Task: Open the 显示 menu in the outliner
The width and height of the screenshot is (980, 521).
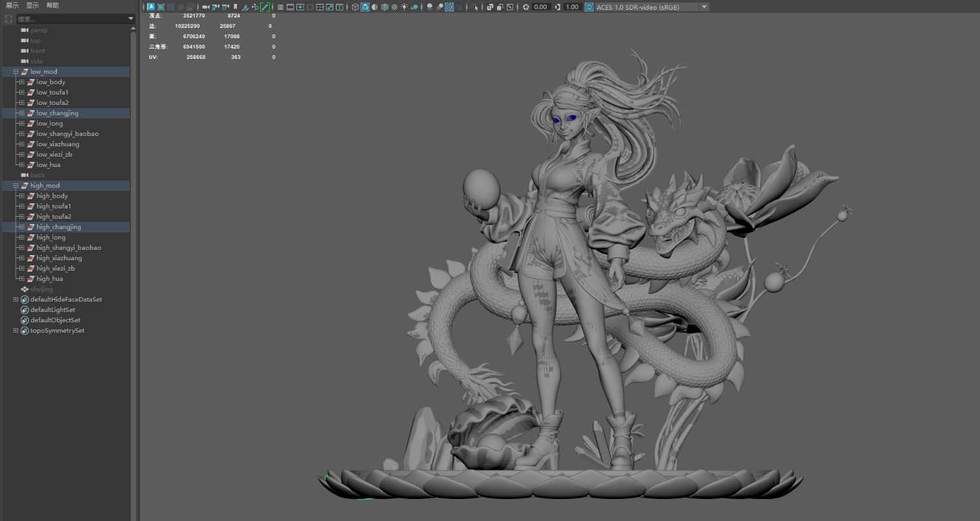Action: point(32,5)
